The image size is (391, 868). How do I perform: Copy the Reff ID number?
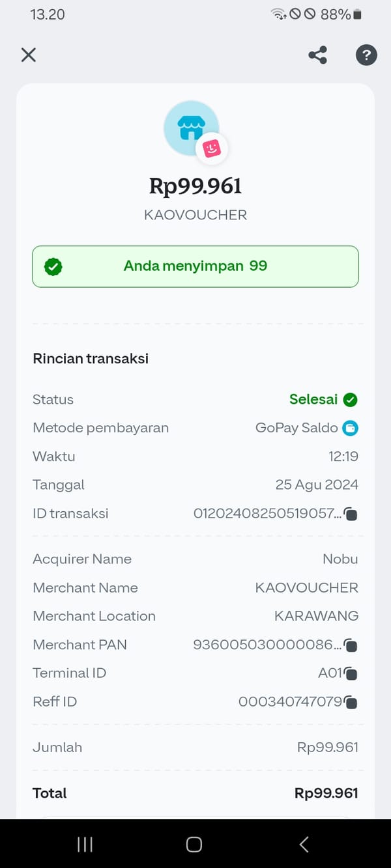click(351, 702)
